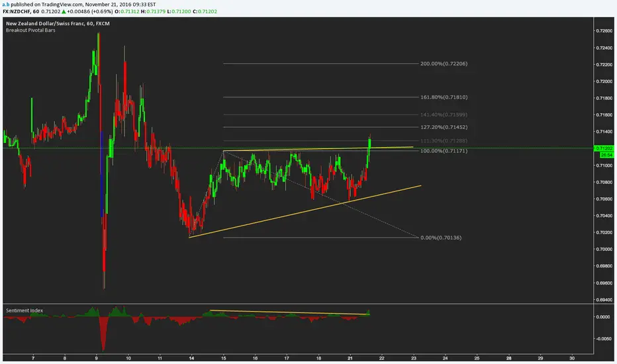617x364 pixels.
Task: Click the 127.20%(0.71452) Fibonacci label
Action: [444, 127]
